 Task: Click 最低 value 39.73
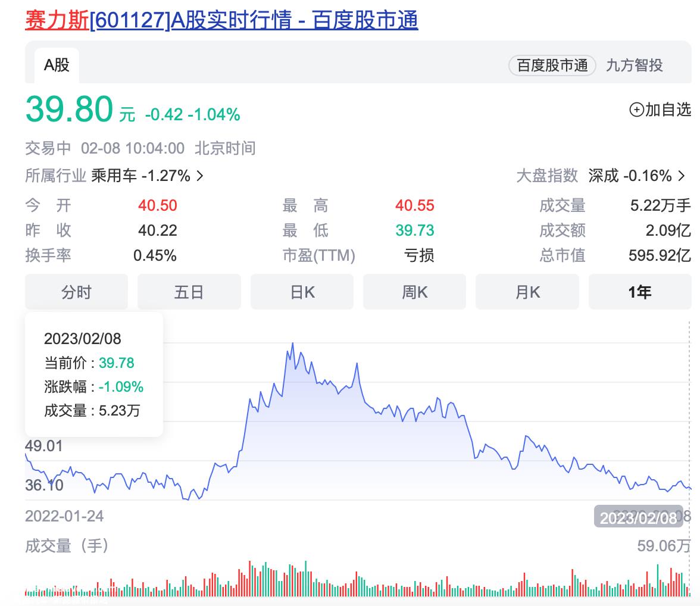click(415, 230)
